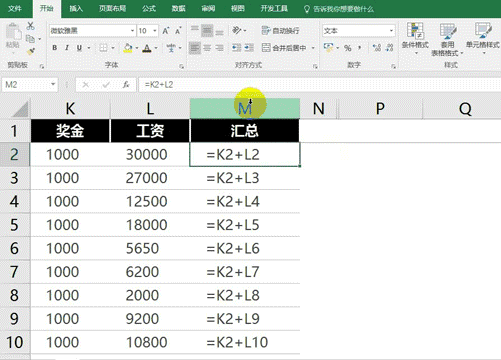Click the borders icon
This screenshot has width=501, height=360.
click(103, 48)
